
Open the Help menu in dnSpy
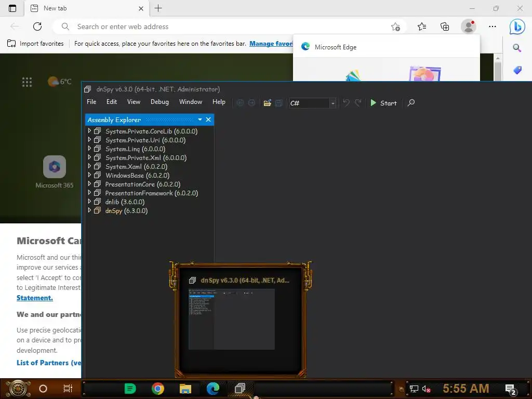tap(219, 102)
